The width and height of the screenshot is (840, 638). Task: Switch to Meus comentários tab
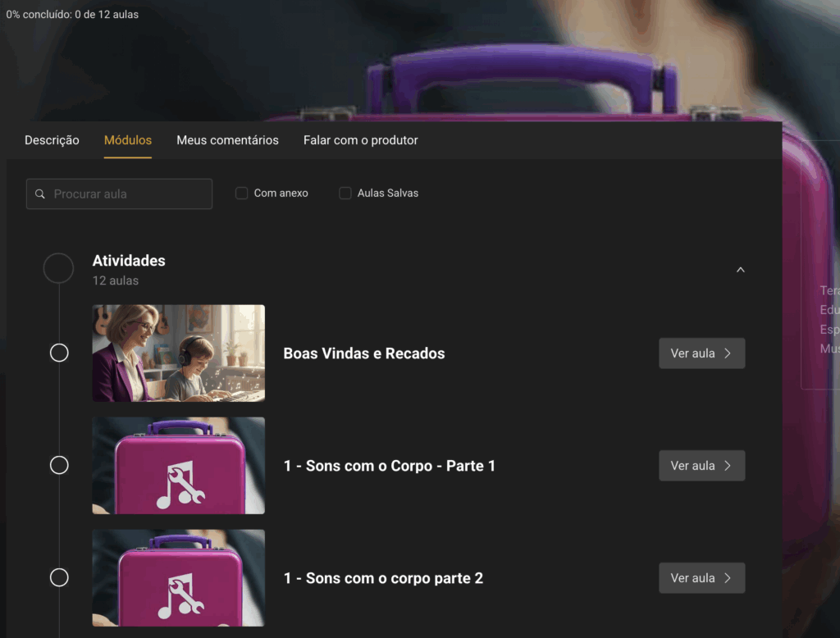point(227,140)
